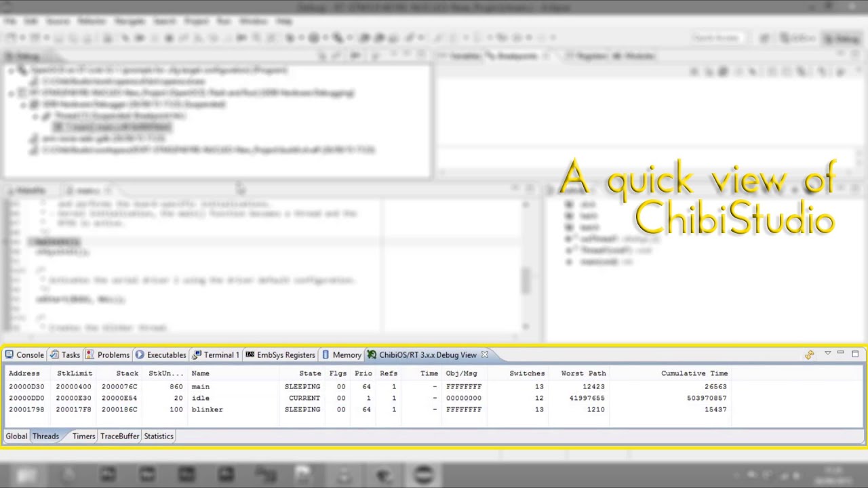
Task: Click the refresh icon in Debug View toolbar
Action: coord(809,354)
